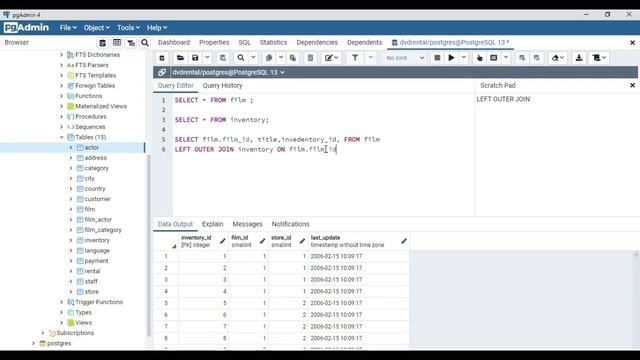
Task: Switch to the Statistics tab
Action: click(273, 42)
